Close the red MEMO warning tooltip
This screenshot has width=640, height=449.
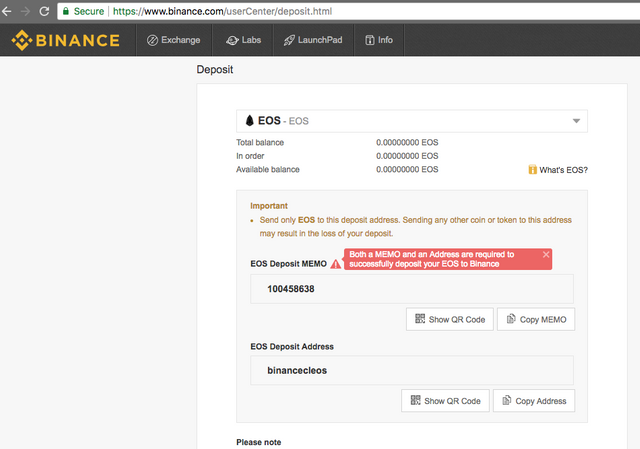tap(546, 254)
